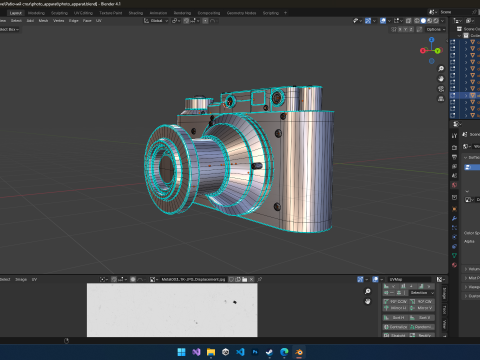The height and width of the screenshot is (360, 480).
Task: Open the Edge menu in the viewport header
Action: (74, 21)
